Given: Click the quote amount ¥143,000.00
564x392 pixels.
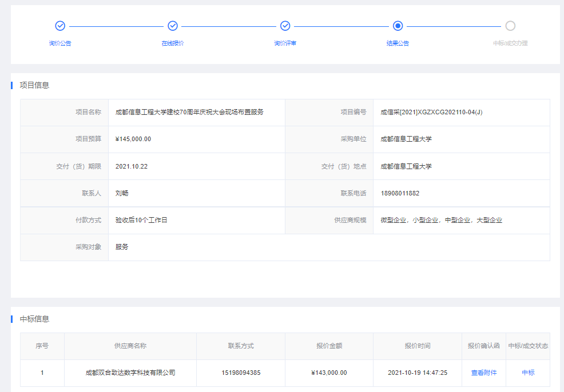Looking at the screenshot, I should (329, 373).
